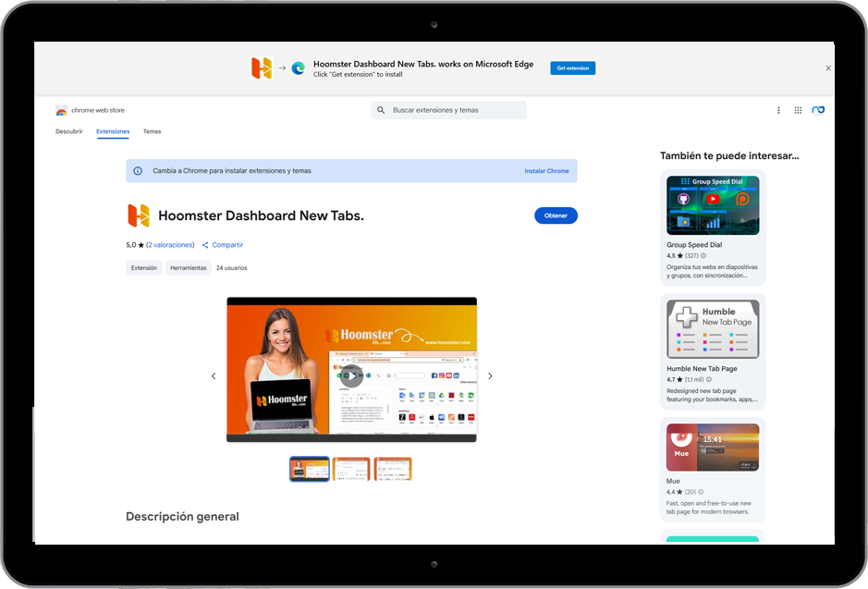
Task: Select the Extensiones tab
Action: point(113,131)
